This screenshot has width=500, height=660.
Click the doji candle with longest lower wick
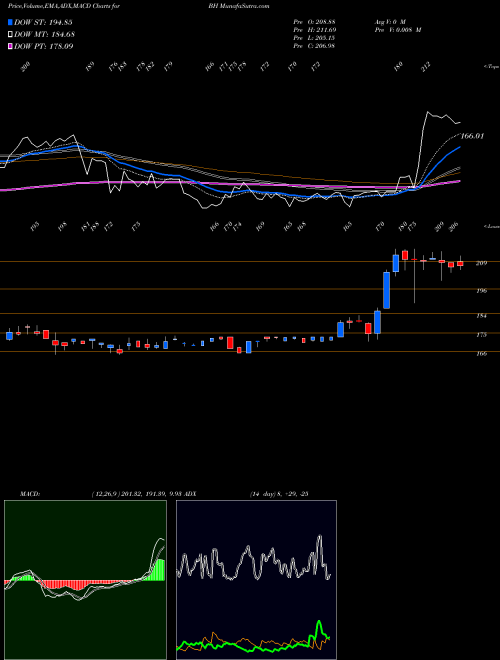coord(414,276)
